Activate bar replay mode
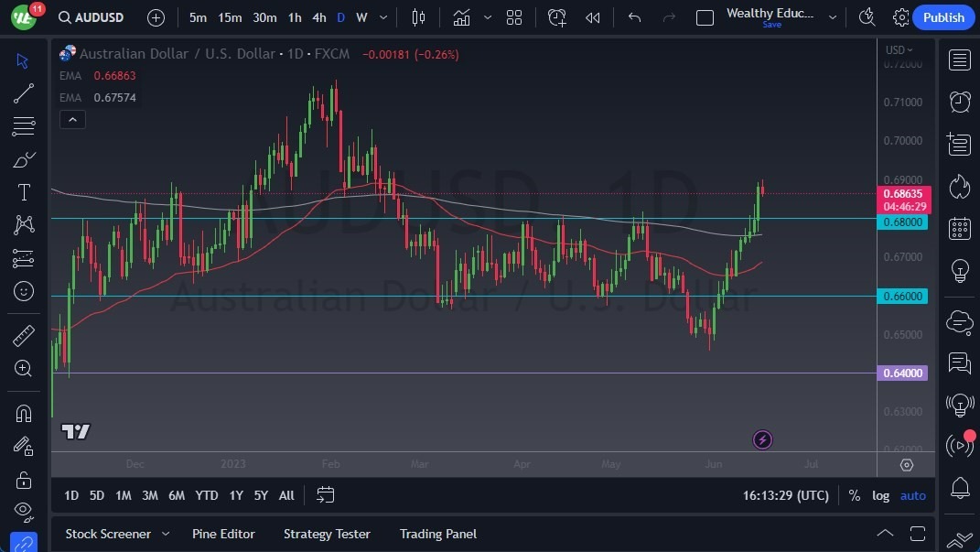 tap(590, 16)
